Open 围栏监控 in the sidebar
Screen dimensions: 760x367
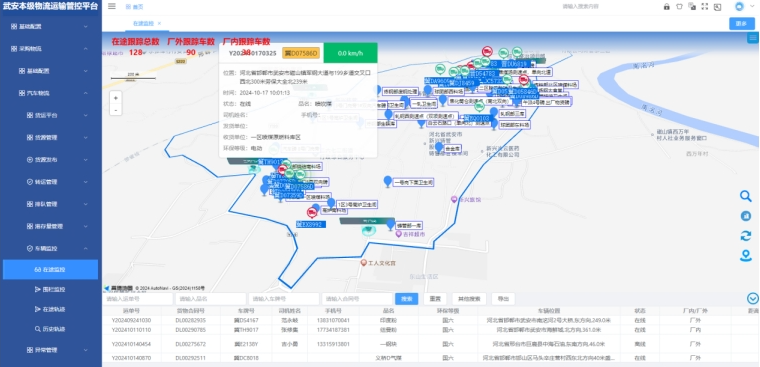[50, 289]
